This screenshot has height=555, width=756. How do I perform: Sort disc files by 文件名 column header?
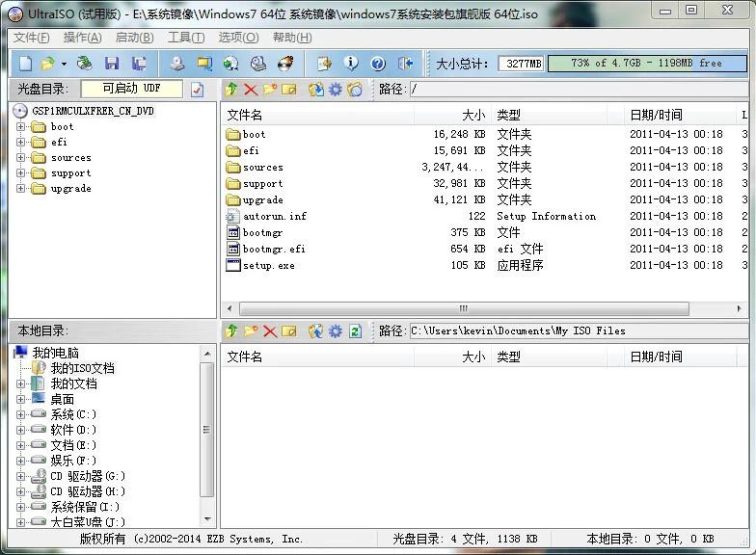pos(318,115)
